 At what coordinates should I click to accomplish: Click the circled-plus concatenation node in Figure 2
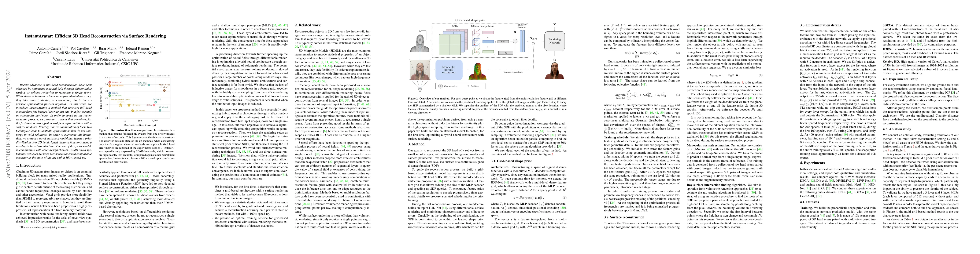(515, 41)
